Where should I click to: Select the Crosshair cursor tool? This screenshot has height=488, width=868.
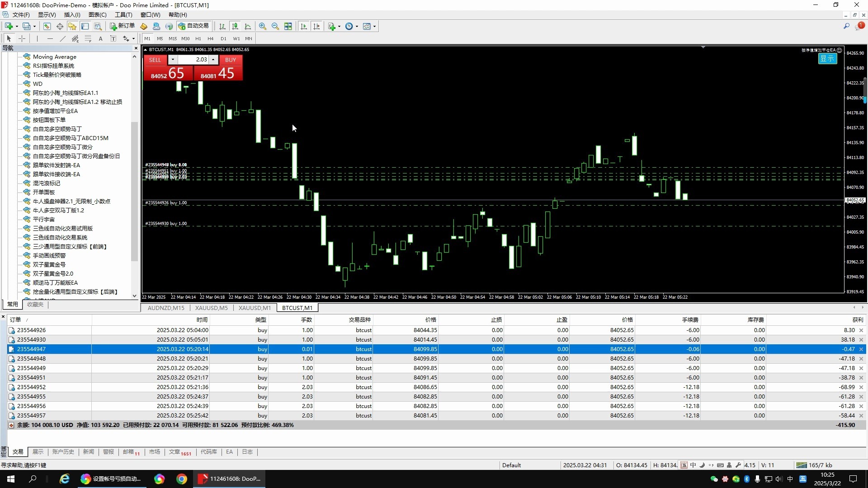22,39
